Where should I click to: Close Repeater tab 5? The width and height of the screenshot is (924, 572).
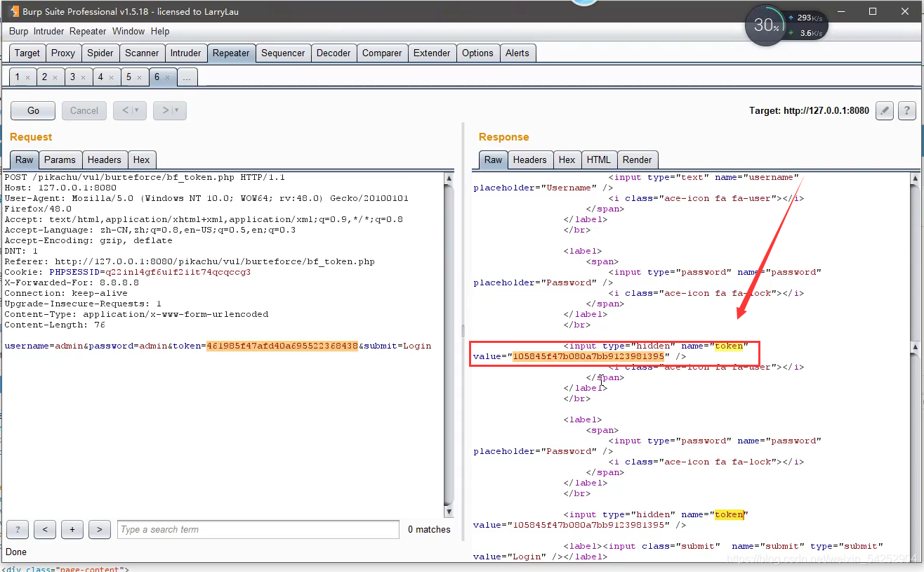[140, 77]
